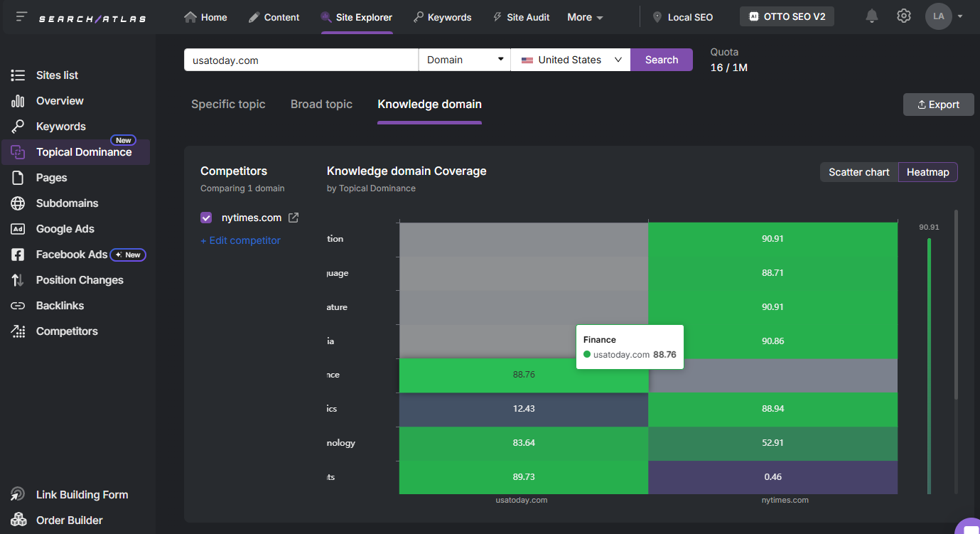The height and width of the screenshot is (534, 980).
Task: Click the Edit competitor link
Action: 240,240
